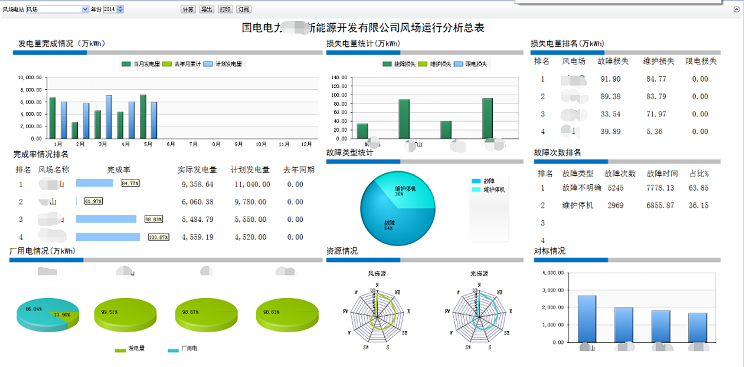This screenshot has width=744, height=367.
Task: Click the 风资源 radar chart
Action: [x=378, y=311]
